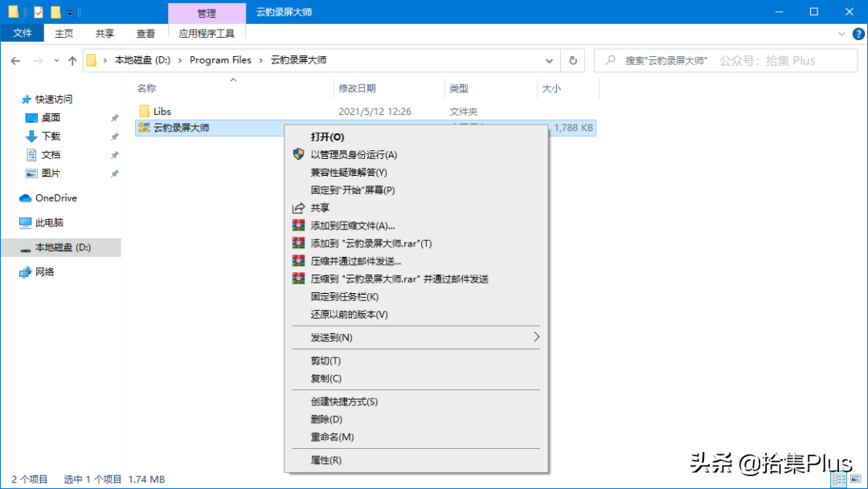
Task: Choose 以管理员身份运行(A) in context menu
Action: (x=416, y=154)
